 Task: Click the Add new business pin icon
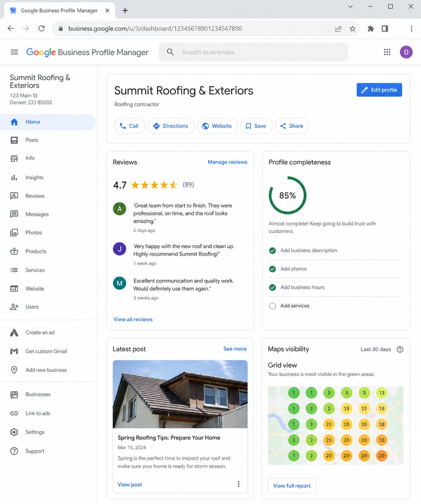[x=14, y=370]
